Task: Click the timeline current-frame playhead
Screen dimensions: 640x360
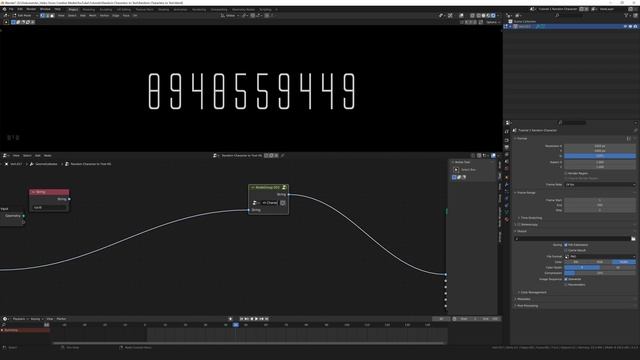Action: point(236,325)
